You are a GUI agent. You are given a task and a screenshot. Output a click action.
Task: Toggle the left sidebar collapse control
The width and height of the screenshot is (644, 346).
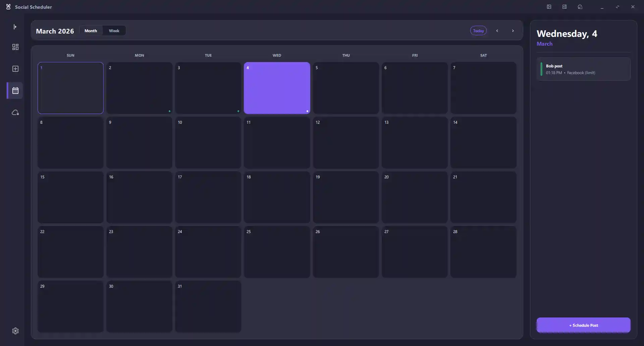[549, 7]
